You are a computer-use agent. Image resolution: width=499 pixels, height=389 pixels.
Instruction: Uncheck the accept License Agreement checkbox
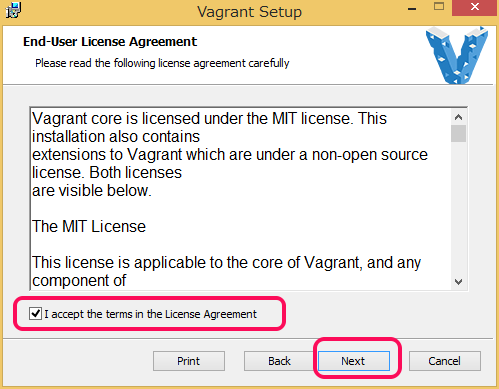(35, 314)
